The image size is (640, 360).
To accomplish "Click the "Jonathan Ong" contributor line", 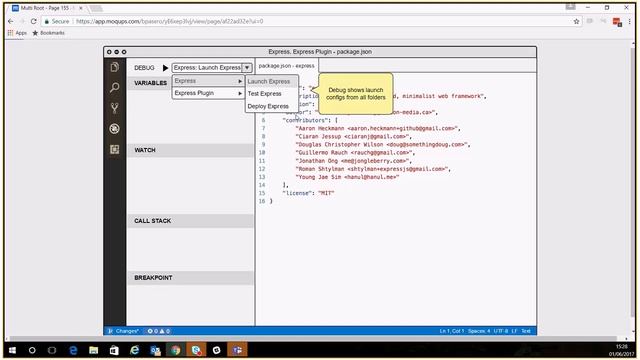I will (353, 161).
